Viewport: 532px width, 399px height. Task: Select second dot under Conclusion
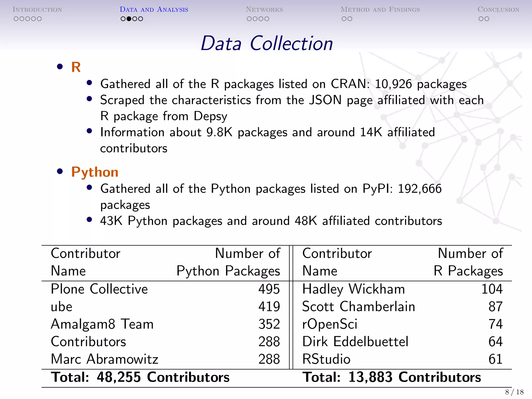tap(487, 19)
